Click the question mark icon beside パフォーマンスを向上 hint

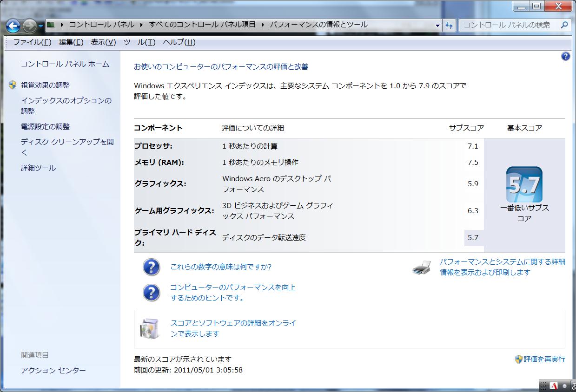click(151, 293)
